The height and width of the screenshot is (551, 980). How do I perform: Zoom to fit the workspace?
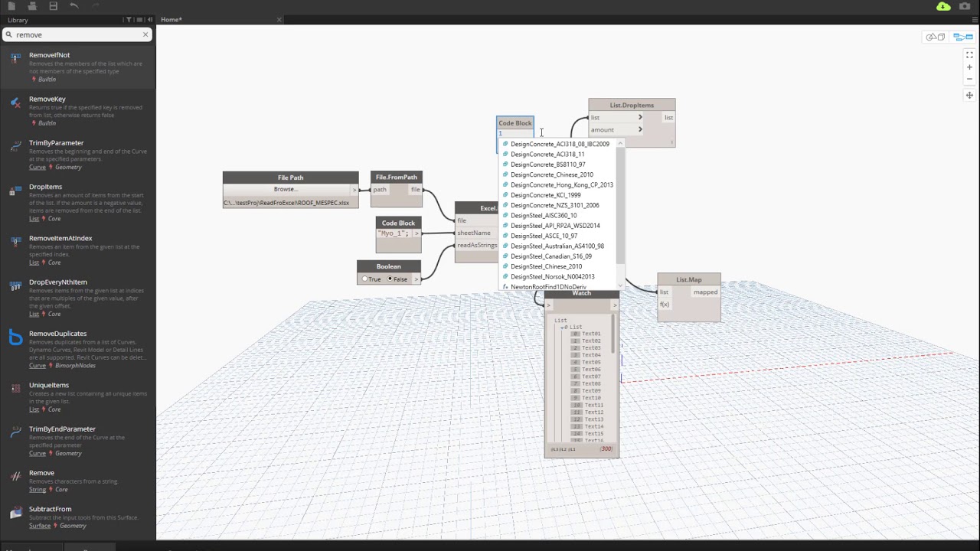tap(969, 55)
